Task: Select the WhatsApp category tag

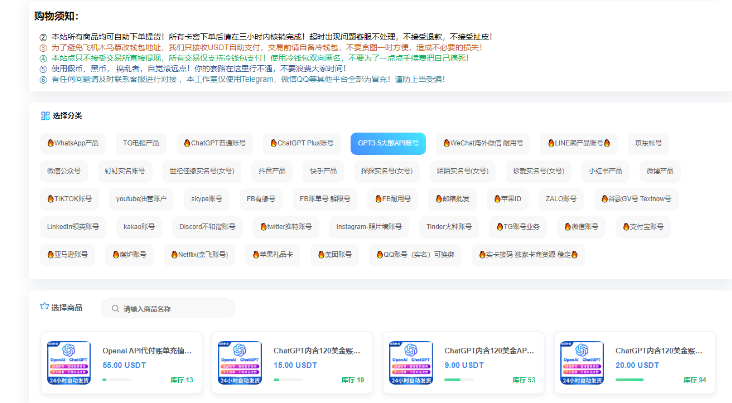Action: tap(73, 143)
